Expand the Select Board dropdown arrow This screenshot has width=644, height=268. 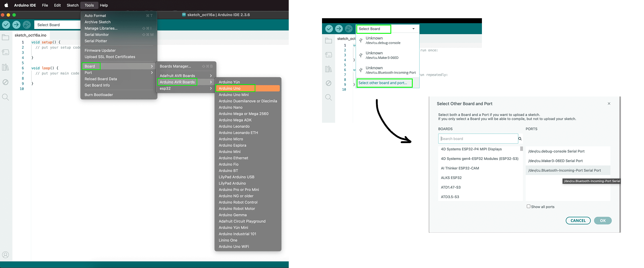coord(413,29)
